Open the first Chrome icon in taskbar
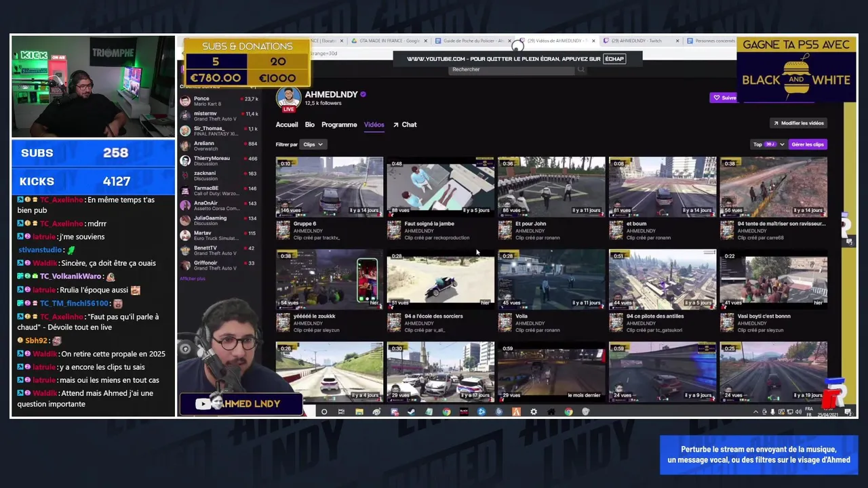The image size is (868, 488). (x=446, y=411)
